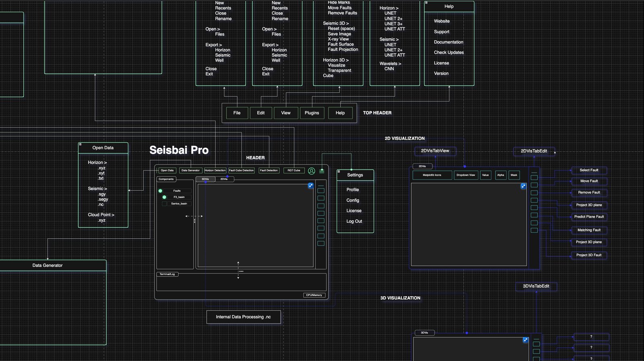644x361 pixels.
Task: Click Matching Fault node
Action: pyautogui.click(x=589, y=230)
